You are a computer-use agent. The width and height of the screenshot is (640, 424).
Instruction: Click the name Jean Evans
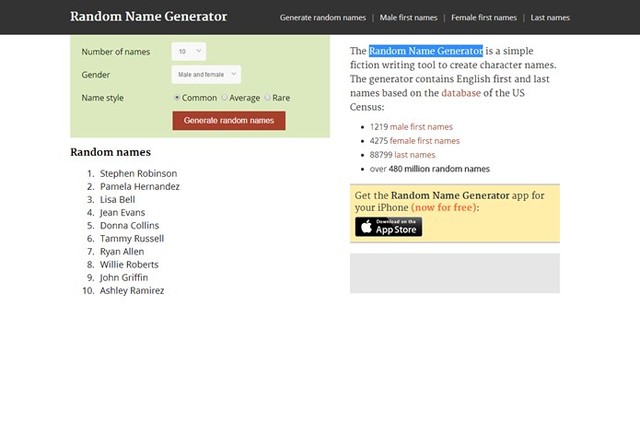point(122,213)
